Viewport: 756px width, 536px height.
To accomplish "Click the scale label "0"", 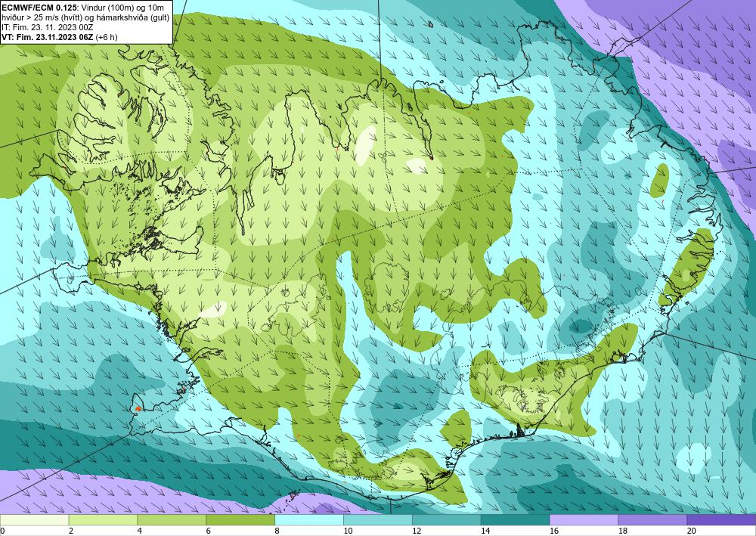I will tap(2, 531).
